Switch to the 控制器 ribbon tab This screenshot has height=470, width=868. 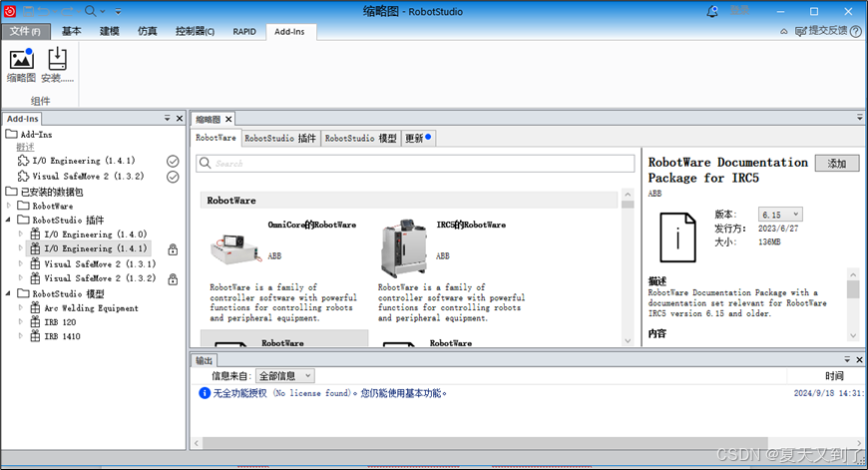195,32
